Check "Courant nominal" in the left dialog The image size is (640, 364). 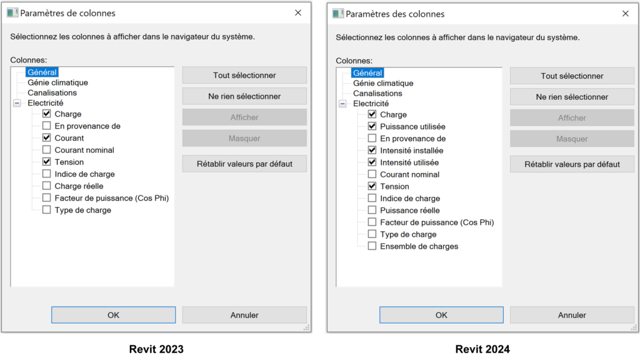click(x=46, y=150)
